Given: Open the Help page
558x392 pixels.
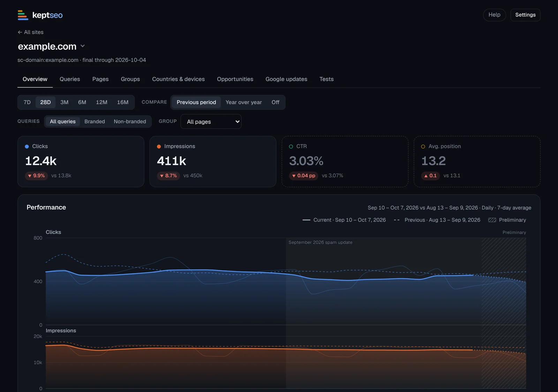Looking at the screenshot, I should (x=494, y=15).
